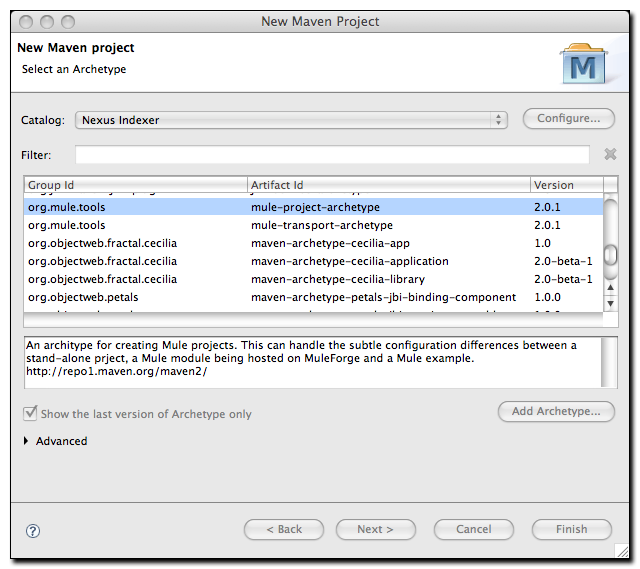This screenshot has height=569, width=640.
Task: Toggle 'Show the last version of Archetype only'
Action: pyautogui.click(x=31, y=413)
